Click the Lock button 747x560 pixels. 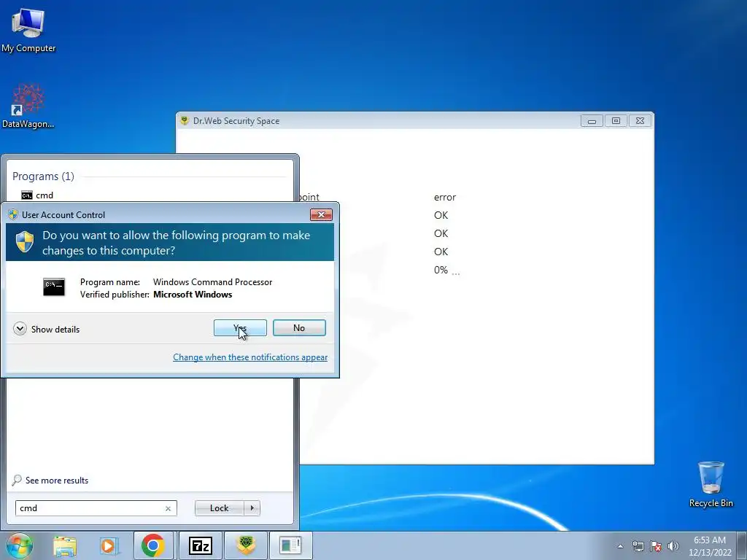(x=219, y=508)
